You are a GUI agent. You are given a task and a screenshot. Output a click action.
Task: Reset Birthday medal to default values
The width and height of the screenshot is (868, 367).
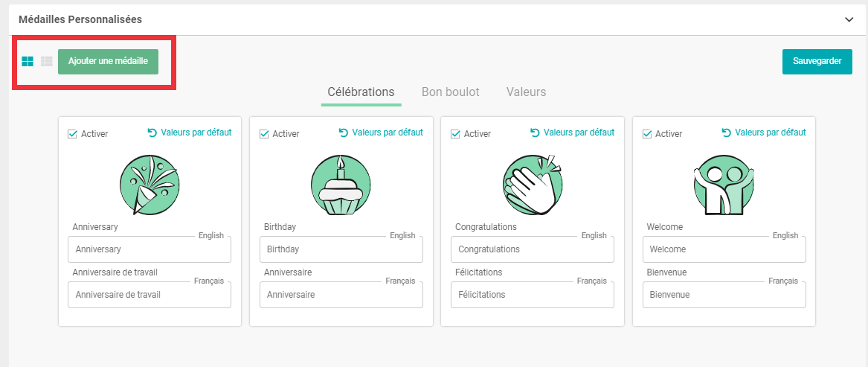pos(381,133)
